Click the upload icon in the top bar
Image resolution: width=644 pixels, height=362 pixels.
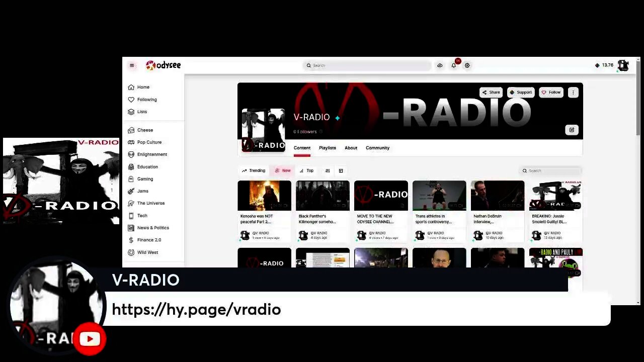click(x=440, y=65)
